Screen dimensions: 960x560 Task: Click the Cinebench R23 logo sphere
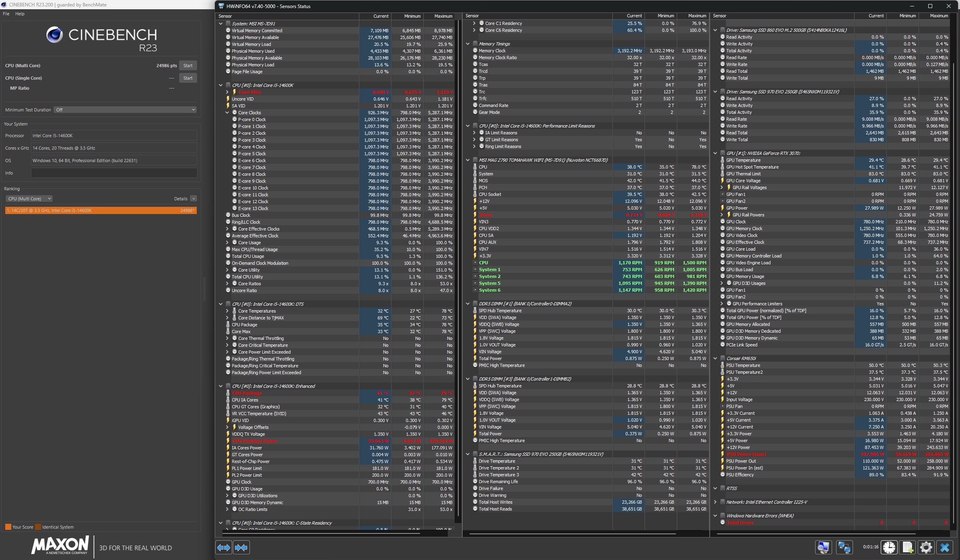pos(54,35)
